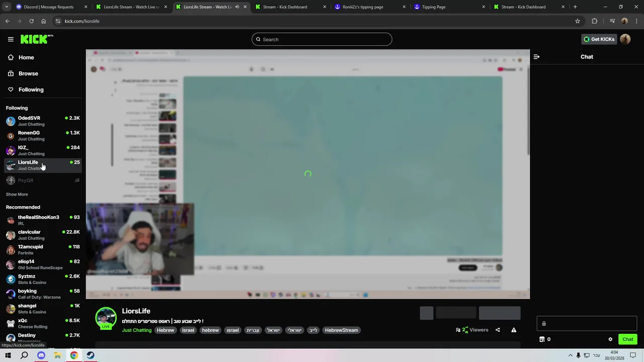Focus the Search field
The width and height of the screenshot is (644, 362).
[322, 39]
